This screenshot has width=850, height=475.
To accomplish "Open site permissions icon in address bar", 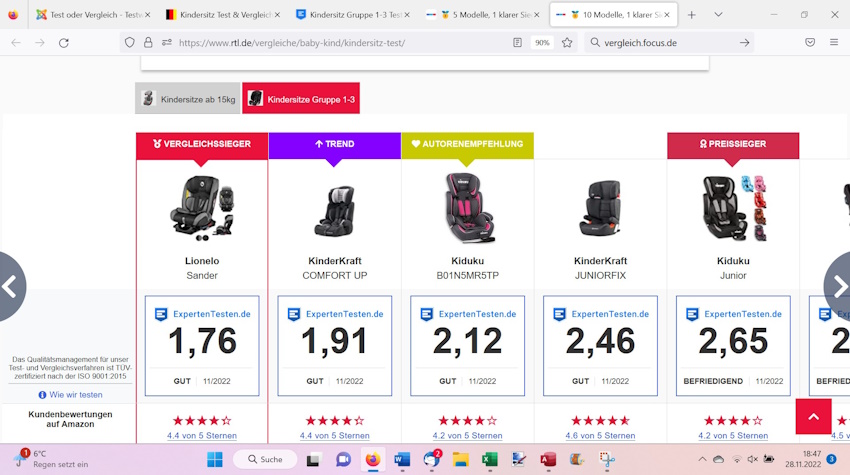I will click(x=166, y=42).
